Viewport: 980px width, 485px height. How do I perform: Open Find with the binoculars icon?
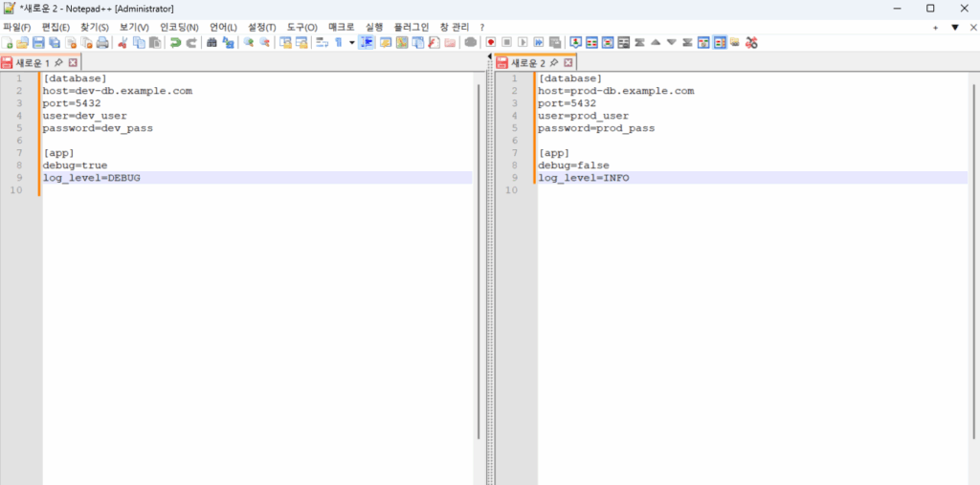[212, 43]
